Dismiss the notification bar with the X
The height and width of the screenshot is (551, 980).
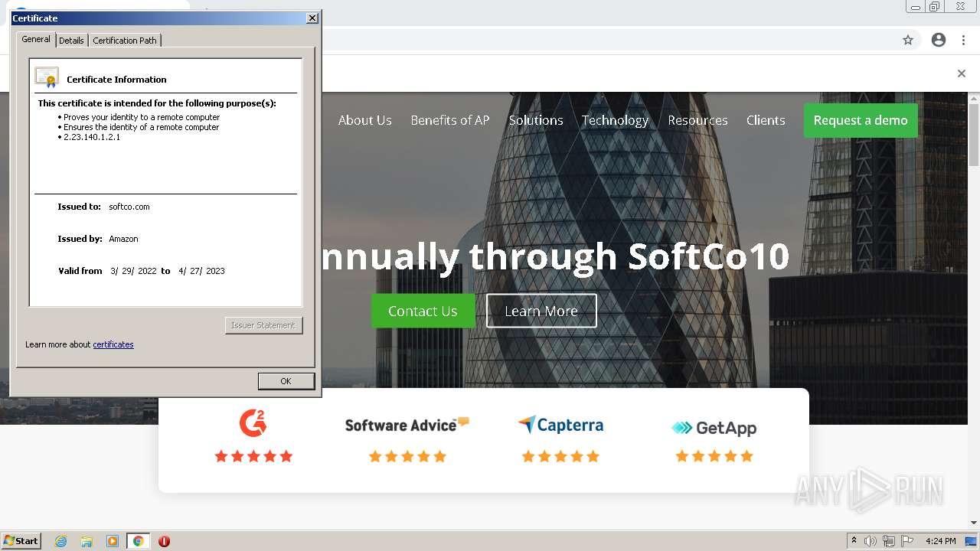pos(962,73)
